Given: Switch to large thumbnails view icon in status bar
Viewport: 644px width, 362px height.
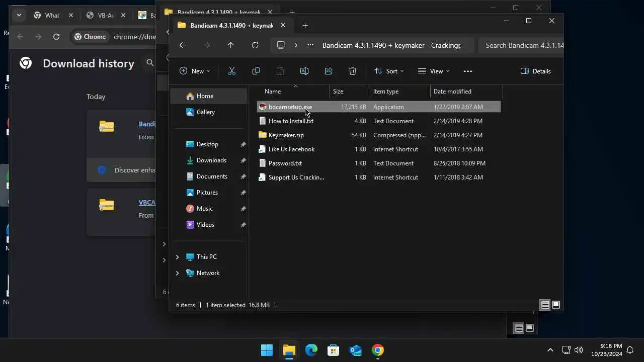Looking at the screenshot, I should tap(556, 305).
